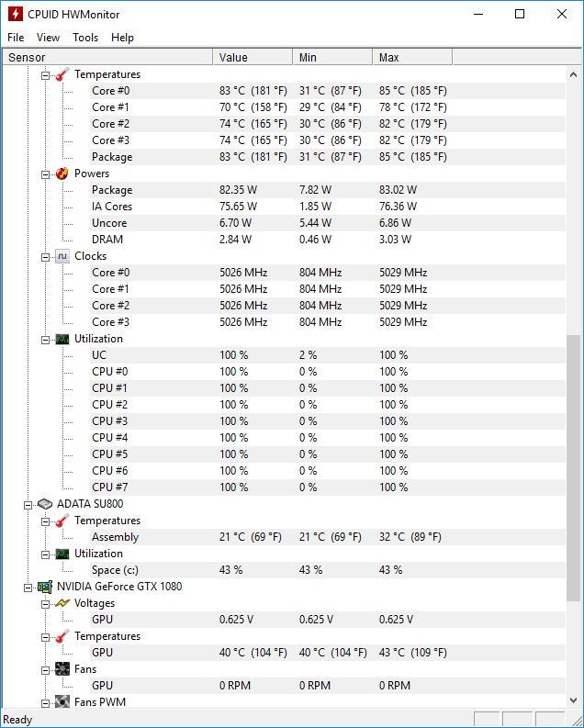Click the Value column header
Viewport: 584px width, 728px height.
click(x=253, y=57)
